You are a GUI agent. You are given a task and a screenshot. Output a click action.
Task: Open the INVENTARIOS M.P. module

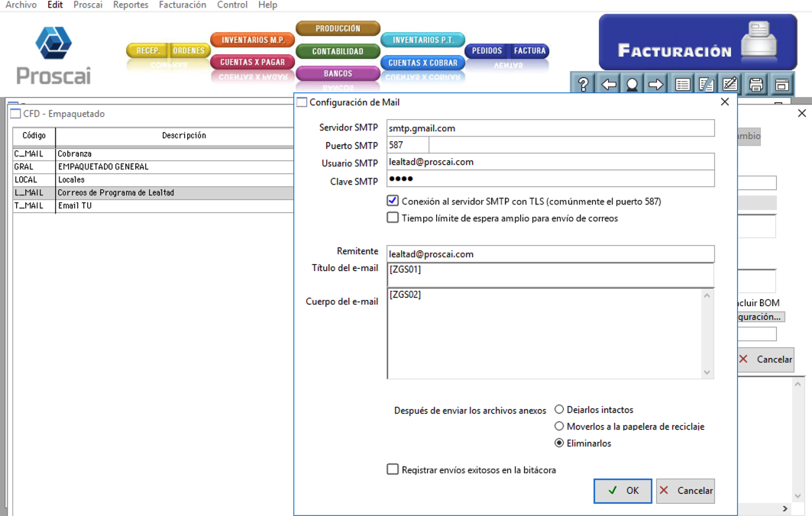click(x=253, y=40)
